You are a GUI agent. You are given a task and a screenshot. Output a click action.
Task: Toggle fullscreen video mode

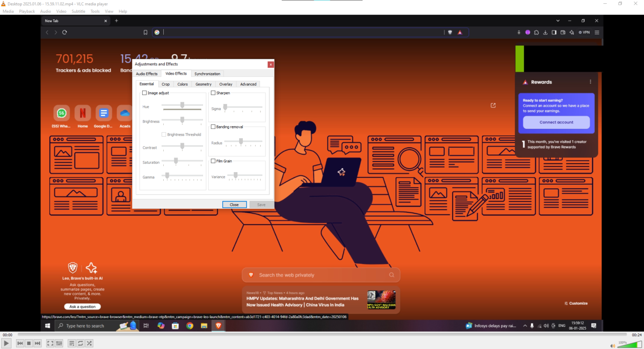click(50, 343)
